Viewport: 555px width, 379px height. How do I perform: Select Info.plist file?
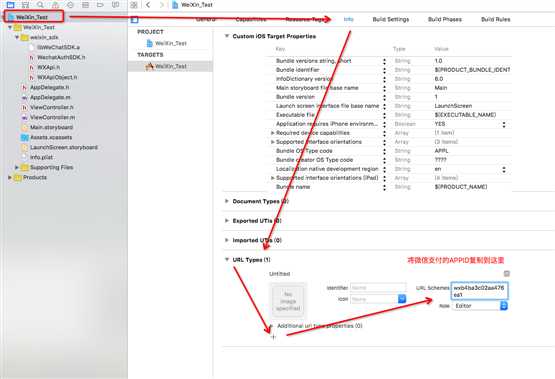41,157
